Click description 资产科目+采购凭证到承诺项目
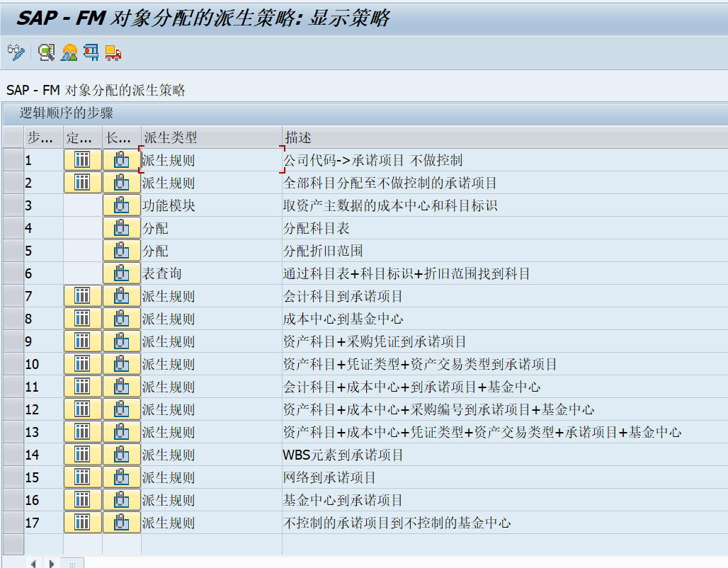Viewport: 728px width, 568px height. point(375,342)
